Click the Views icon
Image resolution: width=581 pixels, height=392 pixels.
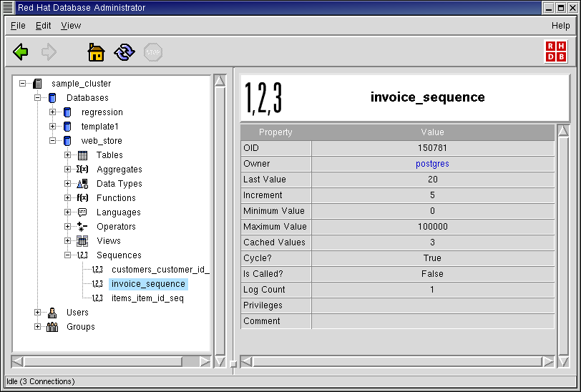tap(82, 241)
